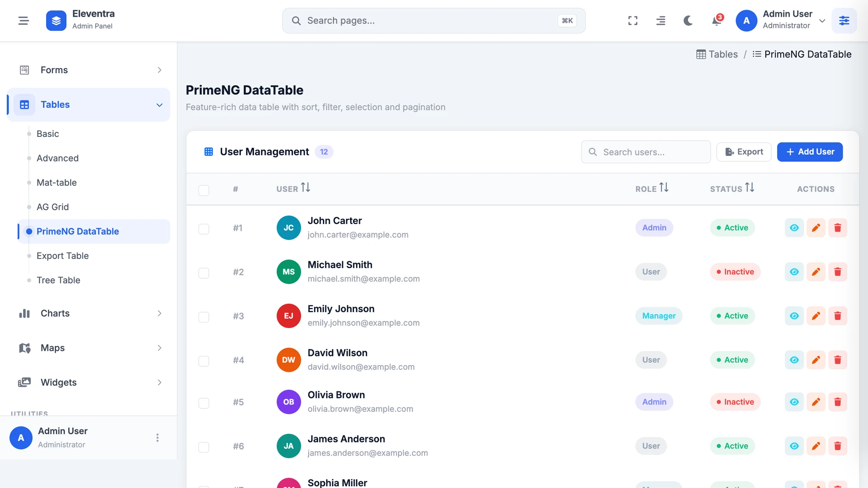Click the Admin User avatar in header
This screenshot has height=488, width=868.
click(746, 21)
